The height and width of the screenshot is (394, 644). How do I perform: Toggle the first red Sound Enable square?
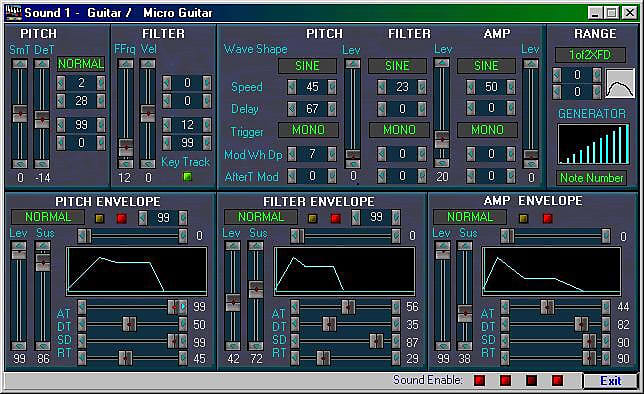pos(479,380)
